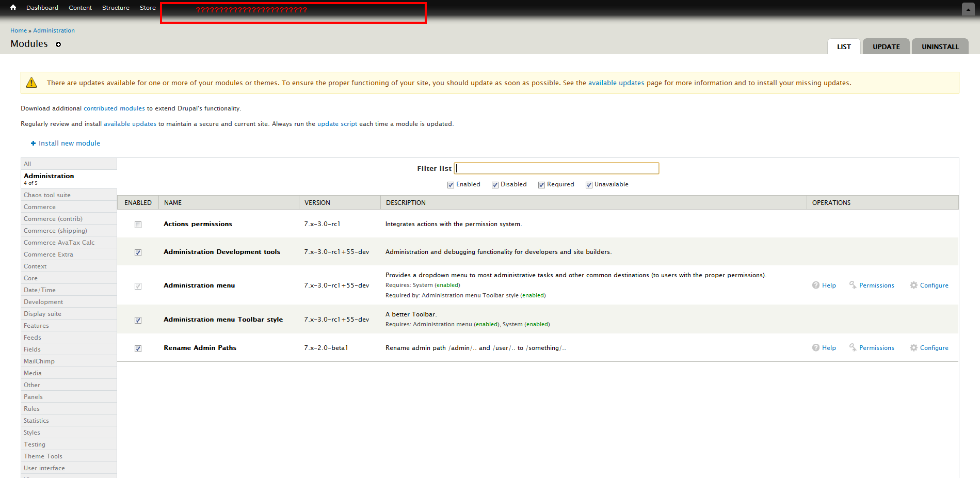Viewport: 980px width, 478px height.
Task: Select the All category in sidebar
Action: 69,164
